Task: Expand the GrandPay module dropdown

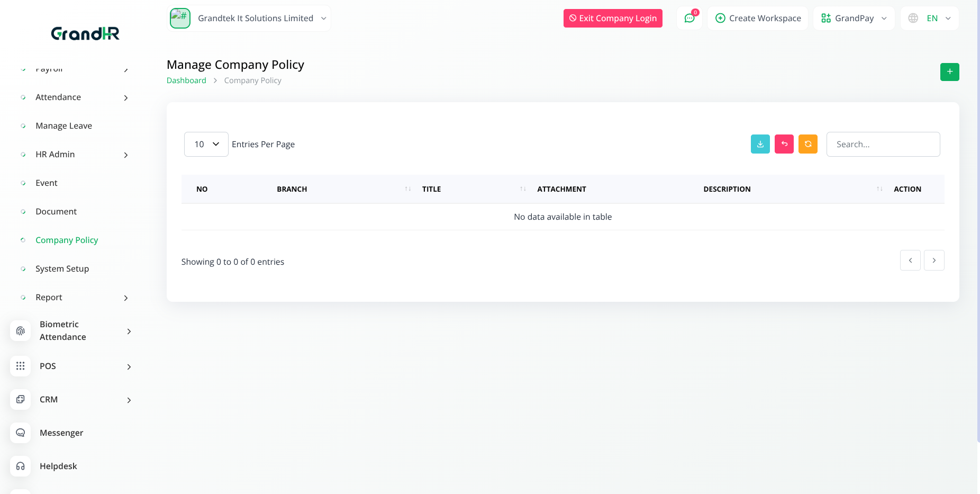Action: click(854, 19)
